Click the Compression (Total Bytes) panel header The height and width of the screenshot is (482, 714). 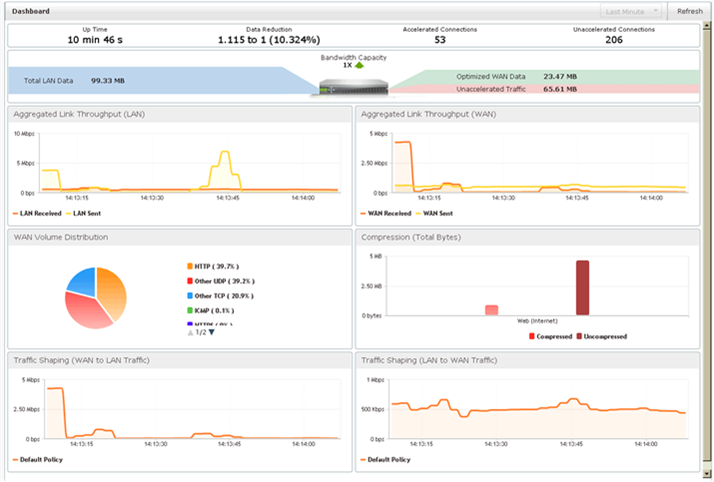(x=527, y=237)
